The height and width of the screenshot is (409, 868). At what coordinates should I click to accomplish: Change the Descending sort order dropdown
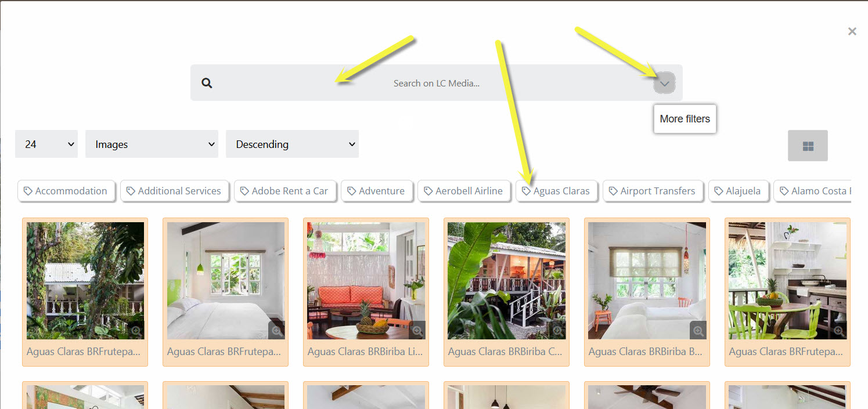click(292, 144)
